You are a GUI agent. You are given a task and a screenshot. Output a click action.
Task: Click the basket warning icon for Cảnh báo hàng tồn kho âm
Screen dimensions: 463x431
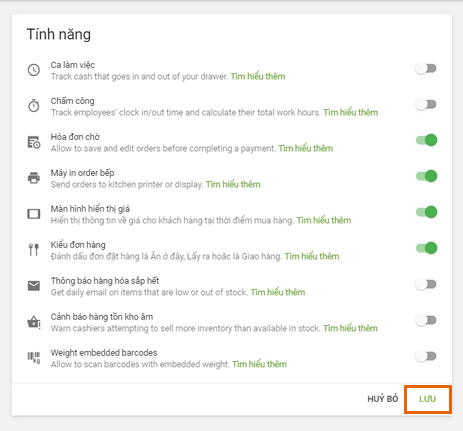(34, 322)
